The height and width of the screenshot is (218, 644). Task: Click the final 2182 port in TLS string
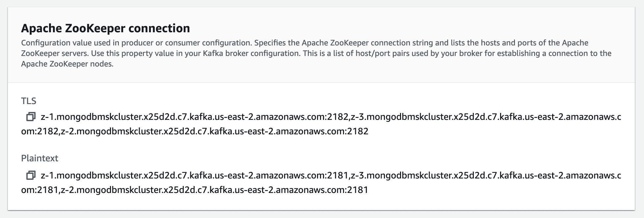[358, 131]
